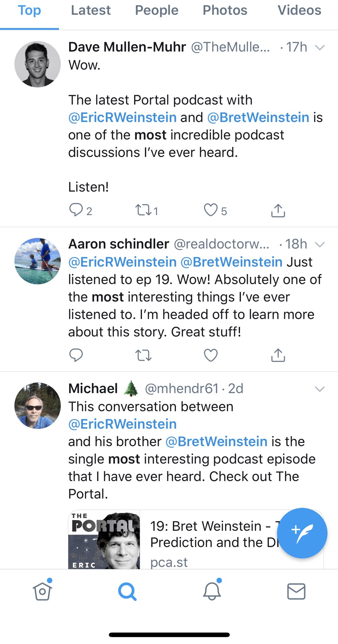Retweet Aaron schindler's ep 19 tweet
338x644 pixels.
143,355
